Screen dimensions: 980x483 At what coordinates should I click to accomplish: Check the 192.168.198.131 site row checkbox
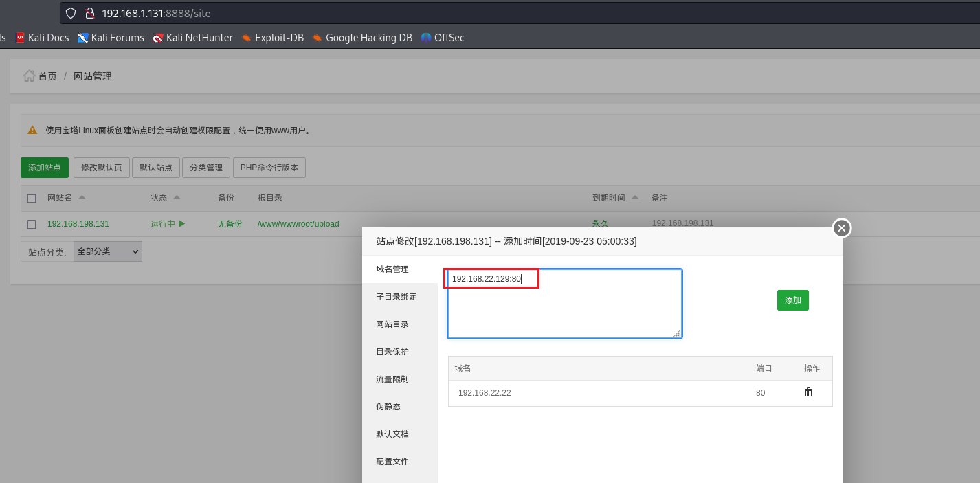coord(32,225)
